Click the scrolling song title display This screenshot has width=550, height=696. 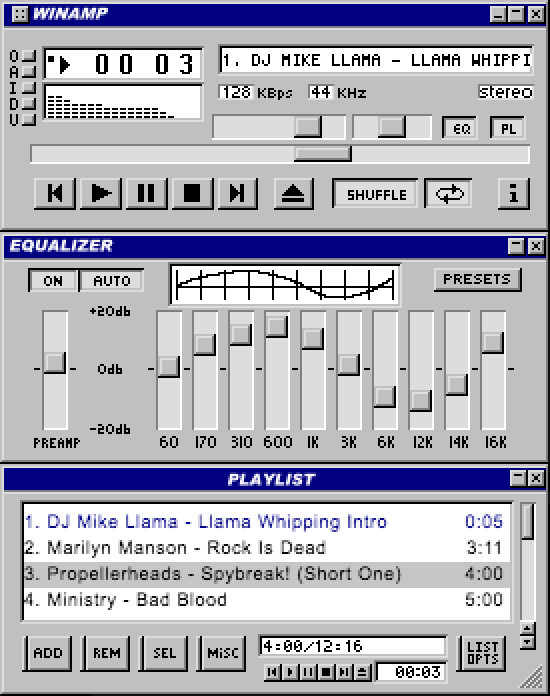(x=376, y=59)
